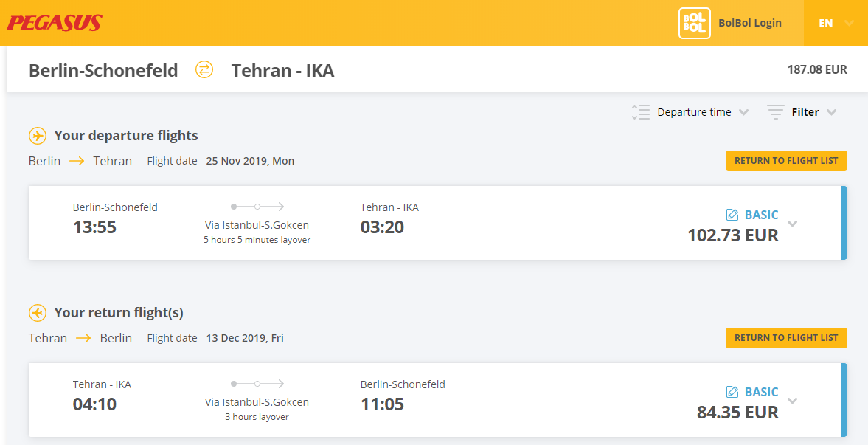
Task: Click the 102.73 EUR departure fare price
Action: click(x=733, y=235)
